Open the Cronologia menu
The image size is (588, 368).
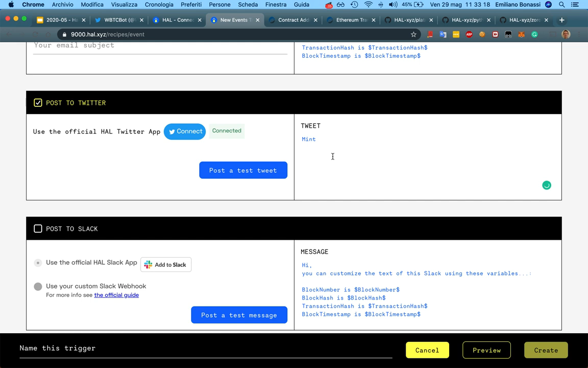click(x=159, y=5)
